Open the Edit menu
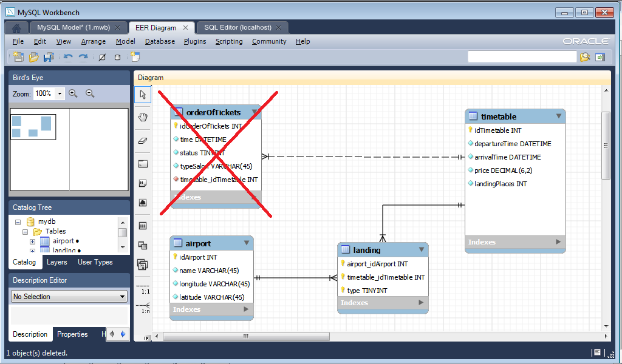The width and height of the screenshot is (622, 364). (x=39, y=41)
